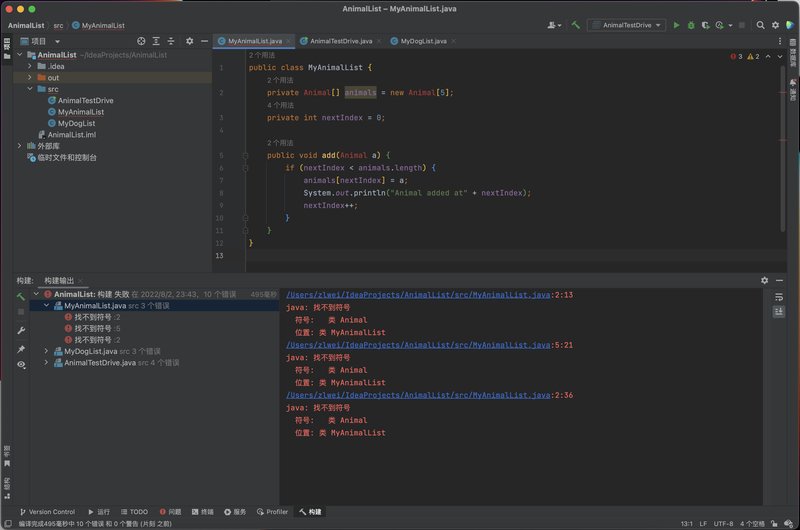800x530 pixels.
Task: Toggle soft-wrap icon in build output
Action: (x=779, y=297)
